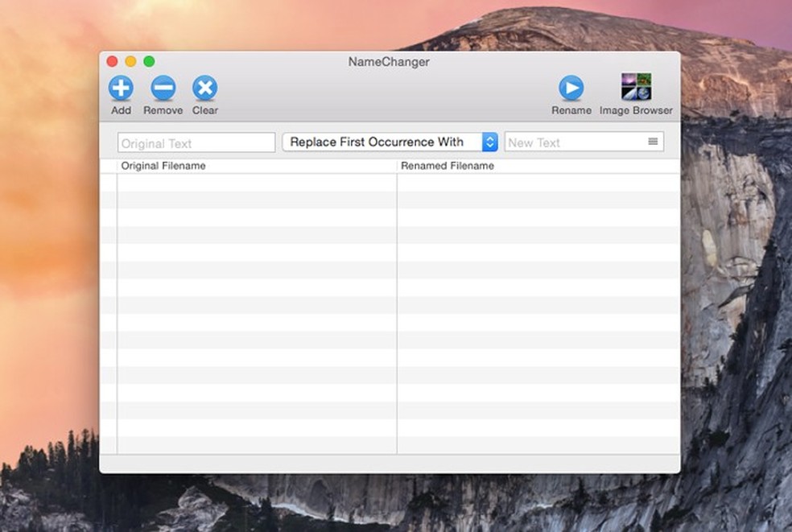This screenshot has height=532, width=792.
Task: Open the Image Browser
Action: point(636,88)
